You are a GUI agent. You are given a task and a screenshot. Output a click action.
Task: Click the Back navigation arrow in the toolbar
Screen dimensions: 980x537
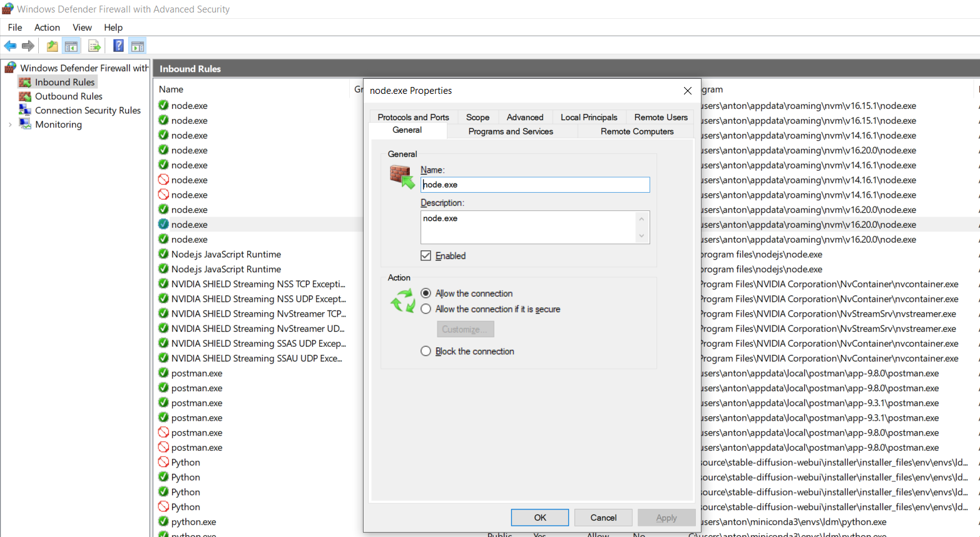click(10, 45)
